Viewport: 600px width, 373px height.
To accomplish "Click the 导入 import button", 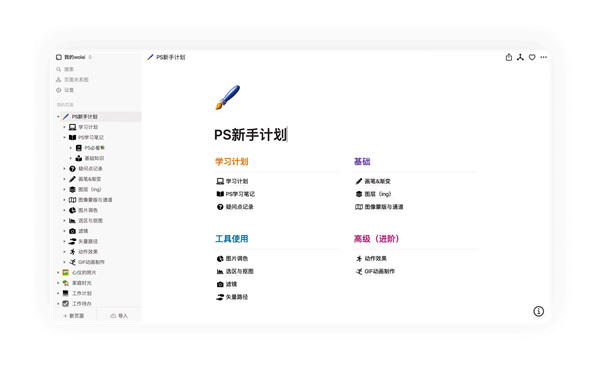I will click(x=119, y=316).
